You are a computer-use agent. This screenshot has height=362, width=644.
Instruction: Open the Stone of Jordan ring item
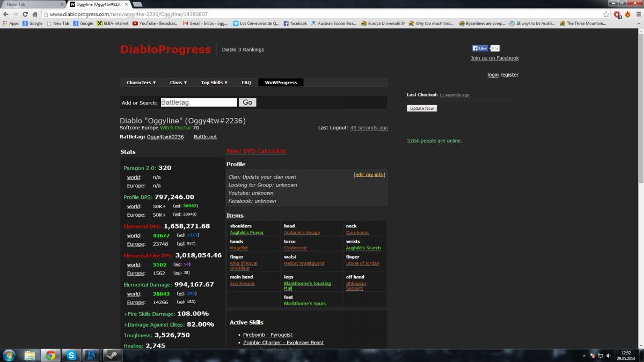363,264
